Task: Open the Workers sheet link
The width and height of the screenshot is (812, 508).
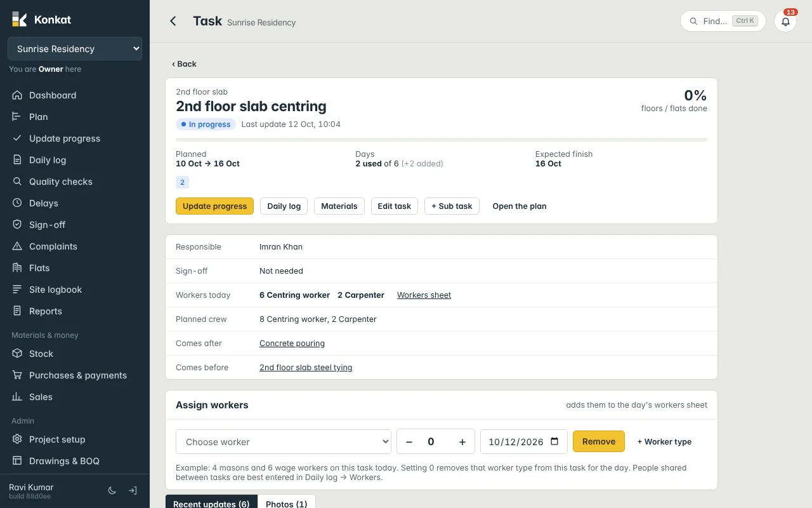Action: pos(424,295)
